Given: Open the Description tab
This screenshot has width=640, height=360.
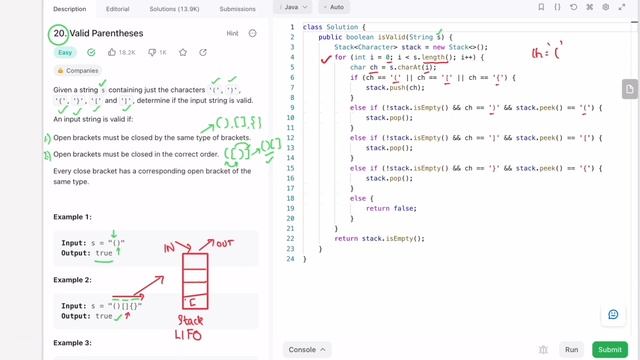Looking at the screenshot, I should pyautogui.click(x=69, y=9).
